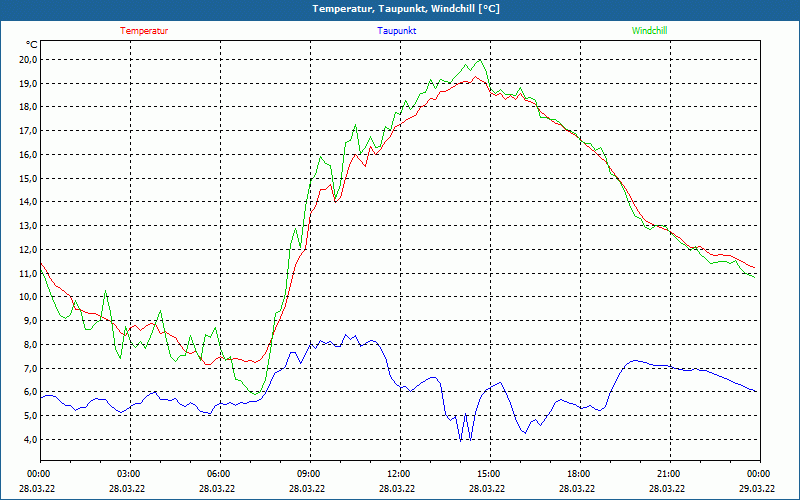Viewport: 800px width, 500px height.
Task: Click the 21:00 time axis label
Action: [668, 474]
